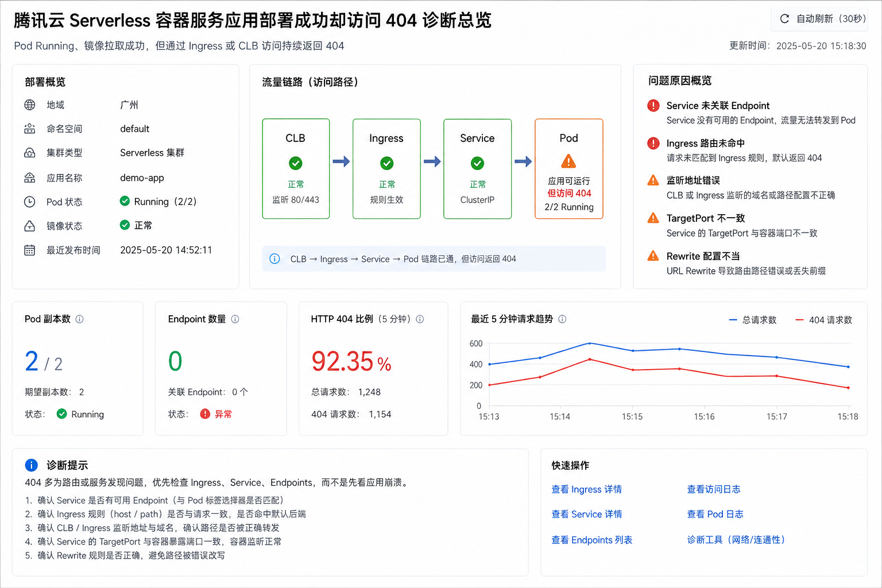Viewport: 882px width, 588px height.
Task: Click the demo-app application name value
Action: tap(142, 178)
